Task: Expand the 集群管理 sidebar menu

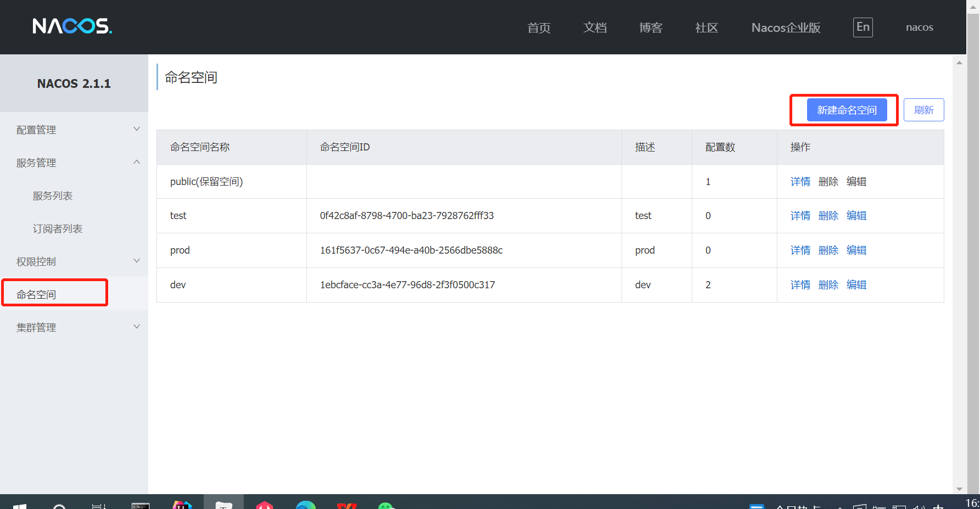Action: [74, 327]
